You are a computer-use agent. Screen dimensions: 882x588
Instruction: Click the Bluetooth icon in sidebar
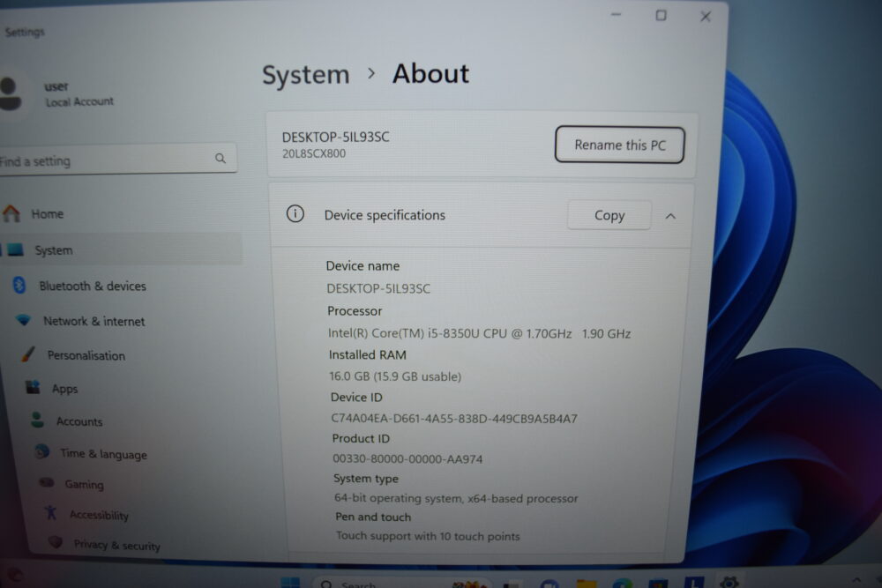click(x=19, y=285)
